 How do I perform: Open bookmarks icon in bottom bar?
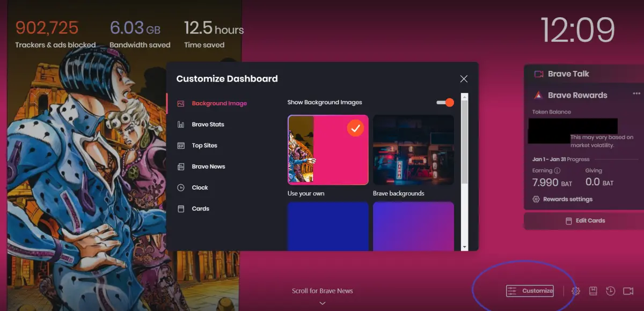(x=593, y=291)
